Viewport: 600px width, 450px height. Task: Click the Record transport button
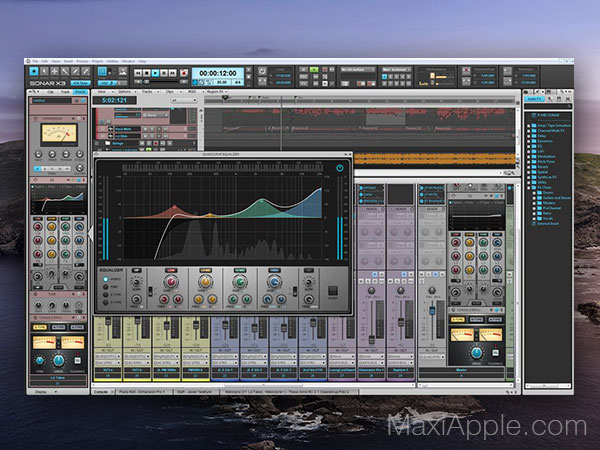click(x=184, y=73)
